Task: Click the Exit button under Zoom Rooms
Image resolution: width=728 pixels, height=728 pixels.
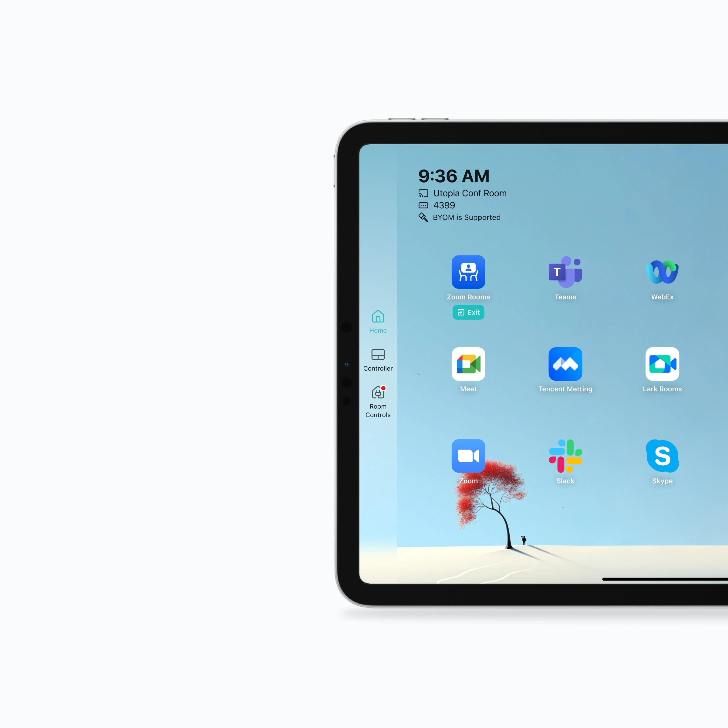Action: (469, 312)
